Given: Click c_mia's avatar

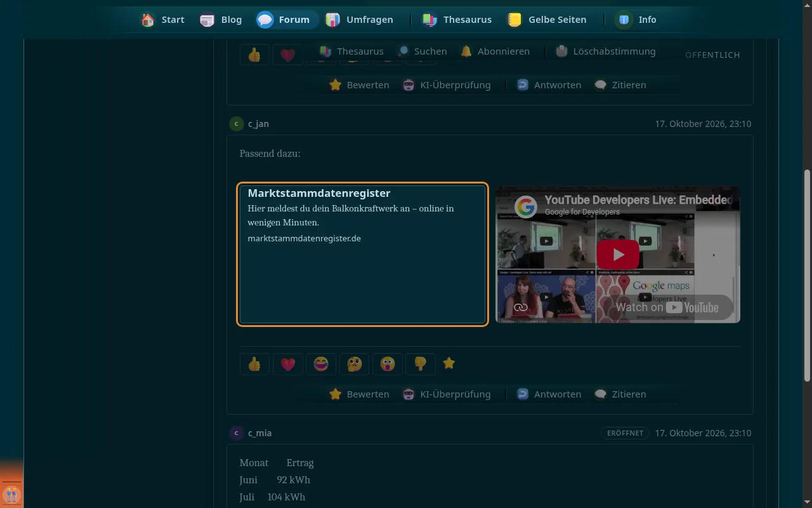Looking at the screenshot, I should click(236, 433).
